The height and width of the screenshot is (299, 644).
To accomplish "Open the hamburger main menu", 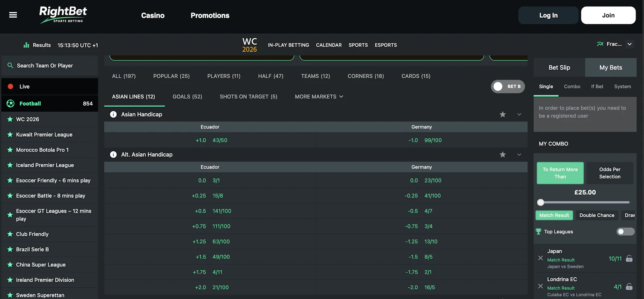I will pos(13,15).
